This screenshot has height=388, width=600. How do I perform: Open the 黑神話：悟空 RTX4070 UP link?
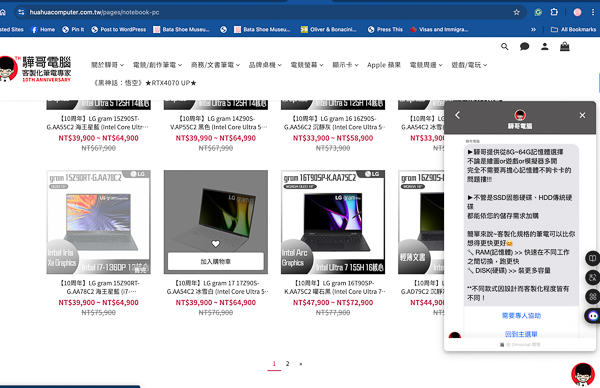click(145, 83)
